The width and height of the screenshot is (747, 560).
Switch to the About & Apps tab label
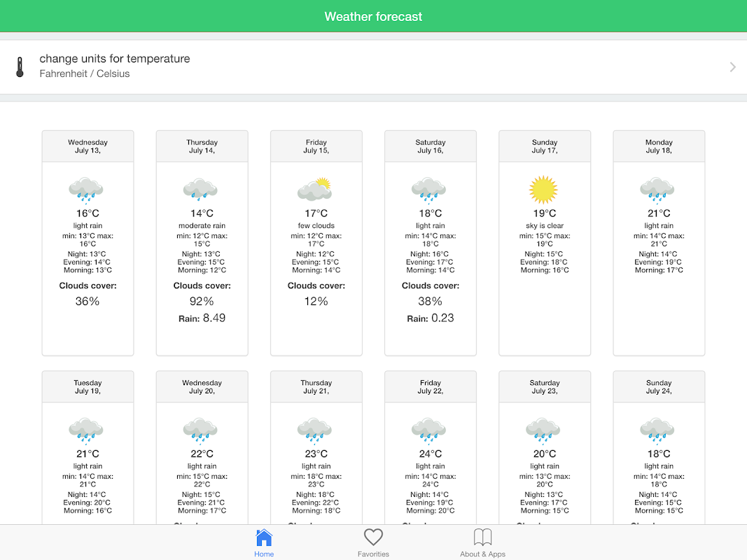482,554
